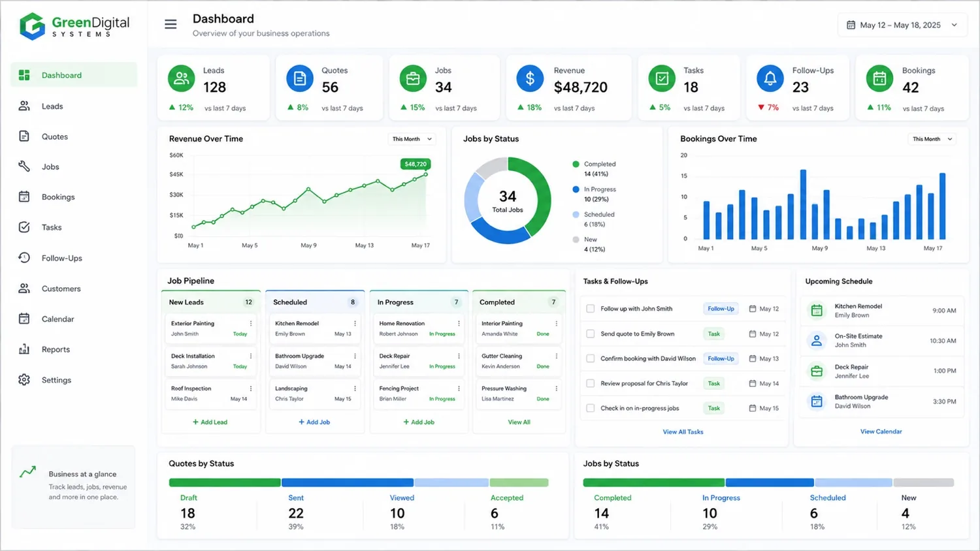Click the hamburger menu icon
Image resolution: width=980 pixels, height=551 pixels.
pyautogui.click(x=171, y=25)
